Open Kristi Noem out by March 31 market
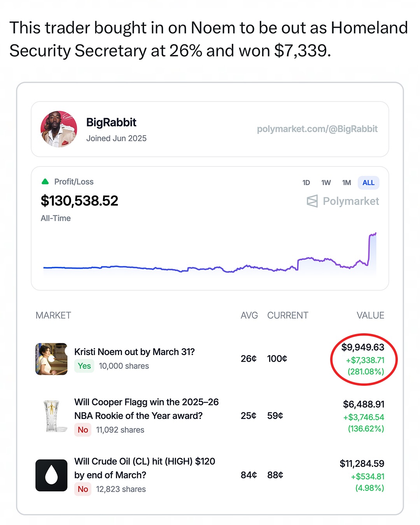Viewport: 420px width, 525px height. pos(135,352)
